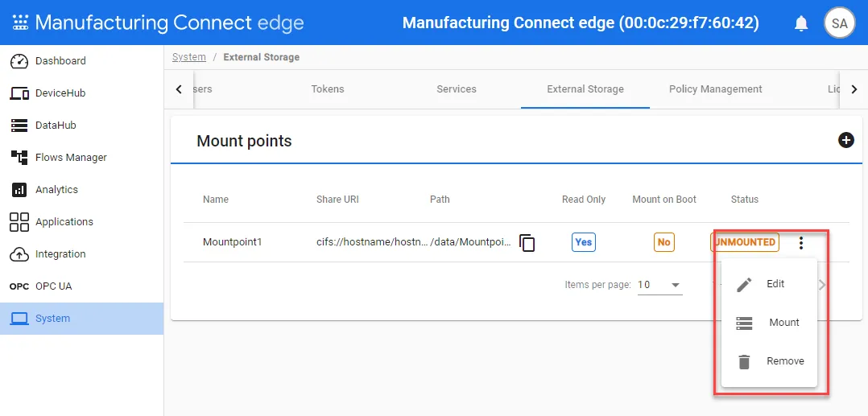Go to Integration in sidebar

[x=81, y=254]
